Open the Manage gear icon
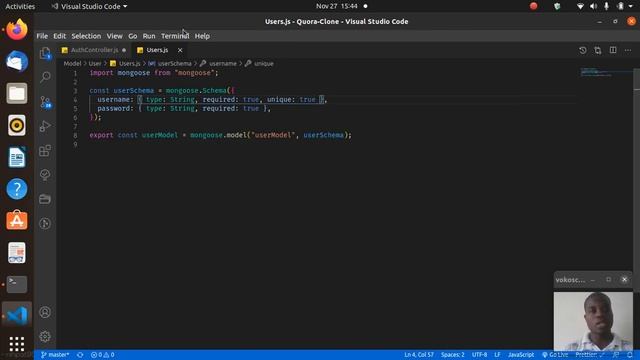This screenshot has width=640, height=360. click(45, 336)
